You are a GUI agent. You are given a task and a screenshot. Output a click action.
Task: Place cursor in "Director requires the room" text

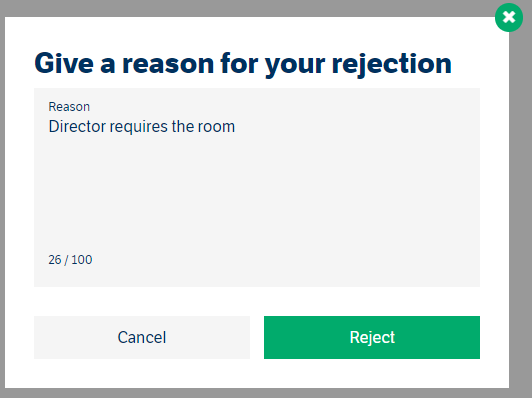click(x=142, y=127)
